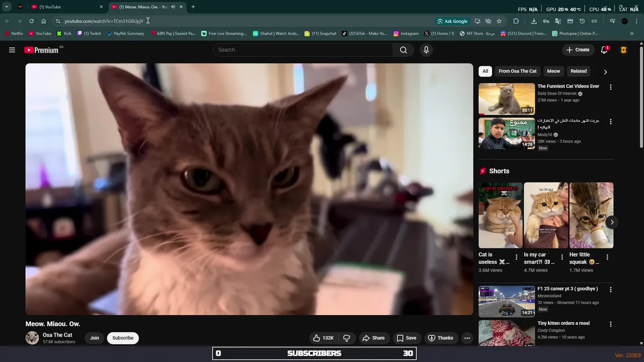The width and height of the screenshot is (644, 362).
Task: Close the Meow. Miaou. Ow. tab
Action: [x=181, y=7]
